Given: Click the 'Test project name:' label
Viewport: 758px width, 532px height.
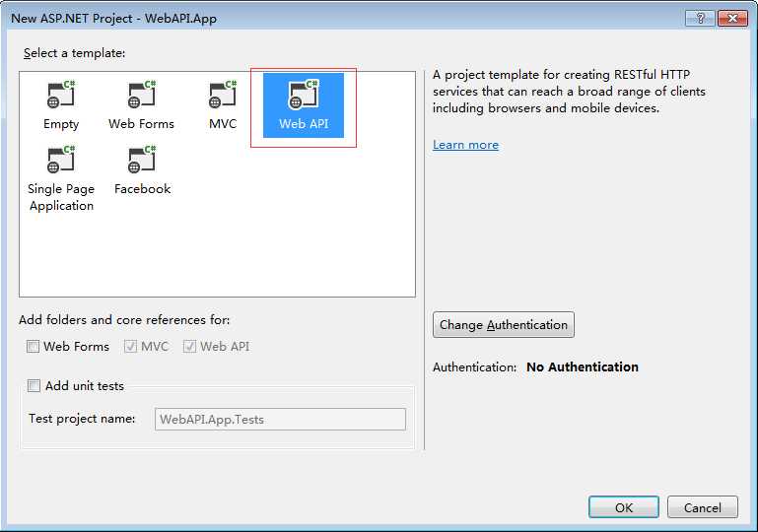Looking at the screenshot, I should click(x=82, y=419).
